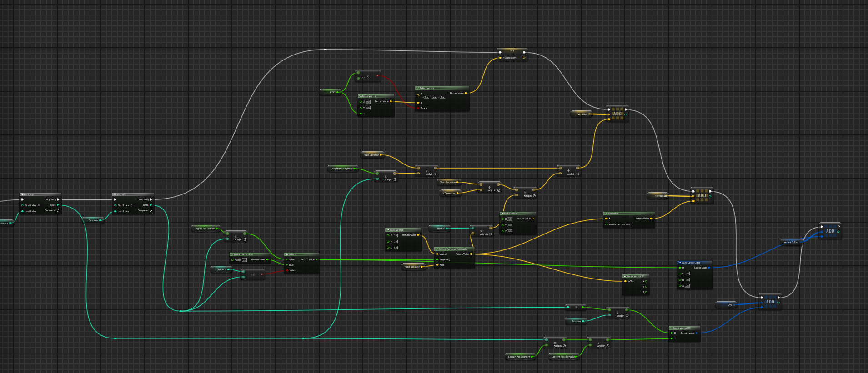Select the SET HCorrection node

(512, 51)
